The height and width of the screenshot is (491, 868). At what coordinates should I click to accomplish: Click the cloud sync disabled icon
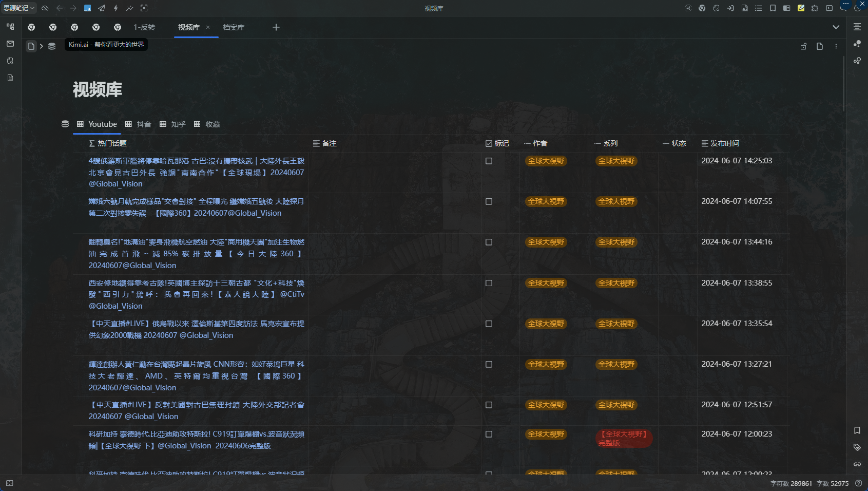click(x=45, y=8)
